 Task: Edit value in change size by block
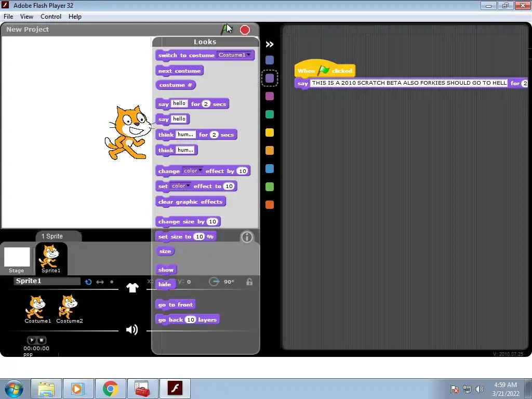[x=212, y=221]
